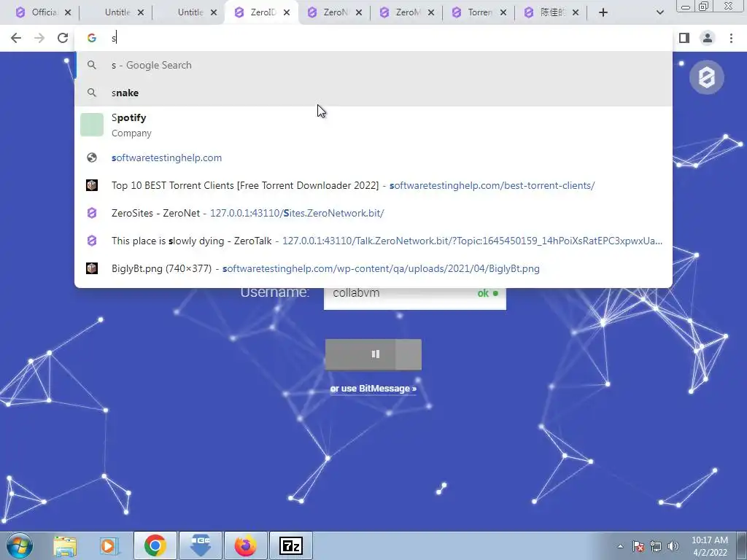
Task: Go back to the previous page
Action: coord(16,38)
